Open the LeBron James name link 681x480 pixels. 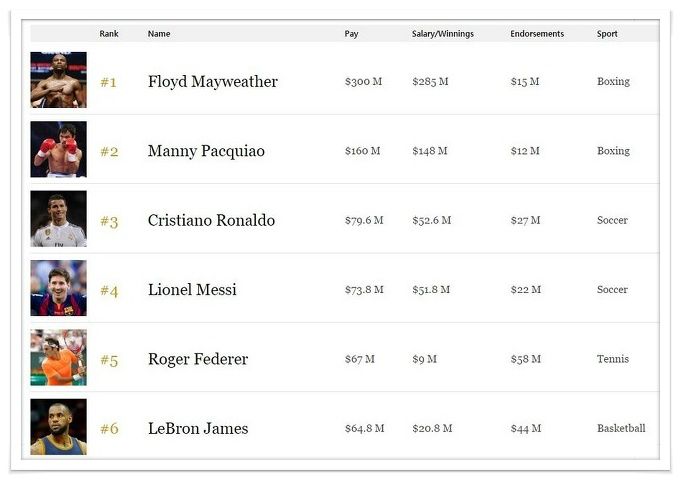(x=198, y=428)
